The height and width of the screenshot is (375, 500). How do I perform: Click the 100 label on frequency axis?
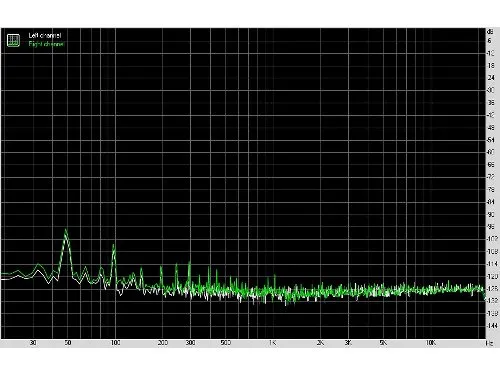115,343
